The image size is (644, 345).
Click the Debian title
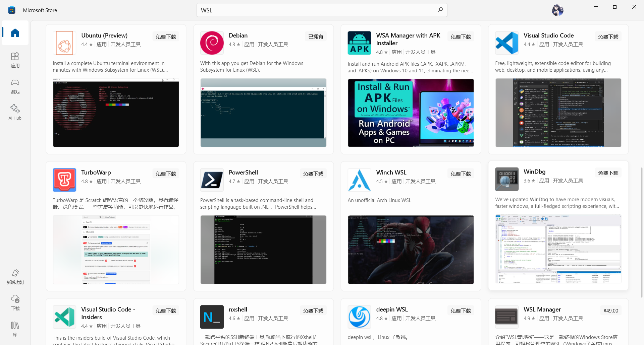point(238,36)
